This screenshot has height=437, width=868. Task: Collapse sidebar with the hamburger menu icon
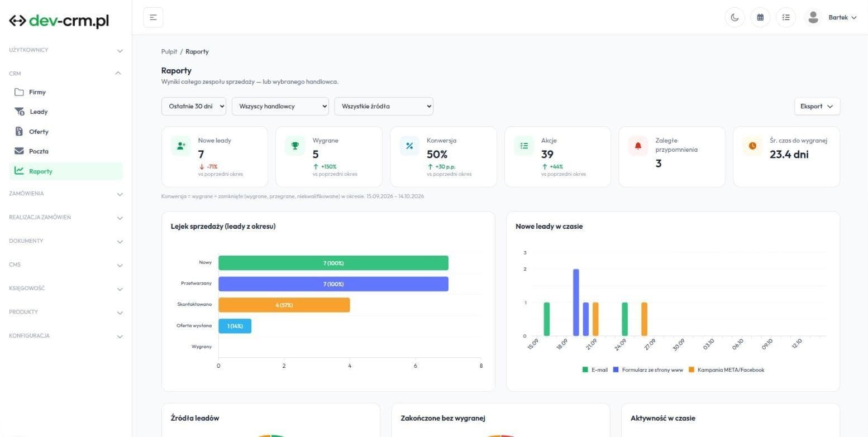click(153, 17)
